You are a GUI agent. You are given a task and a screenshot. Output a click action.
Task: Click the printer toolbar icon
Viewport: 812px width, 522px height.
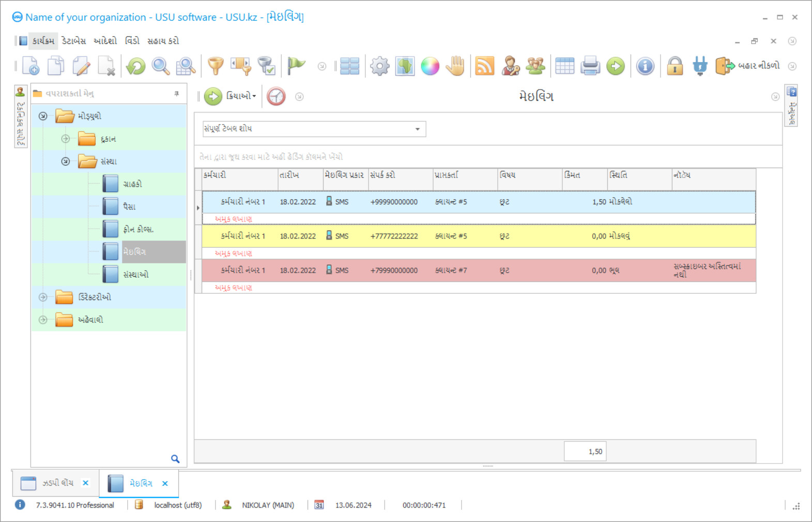[x=590, y=66]
